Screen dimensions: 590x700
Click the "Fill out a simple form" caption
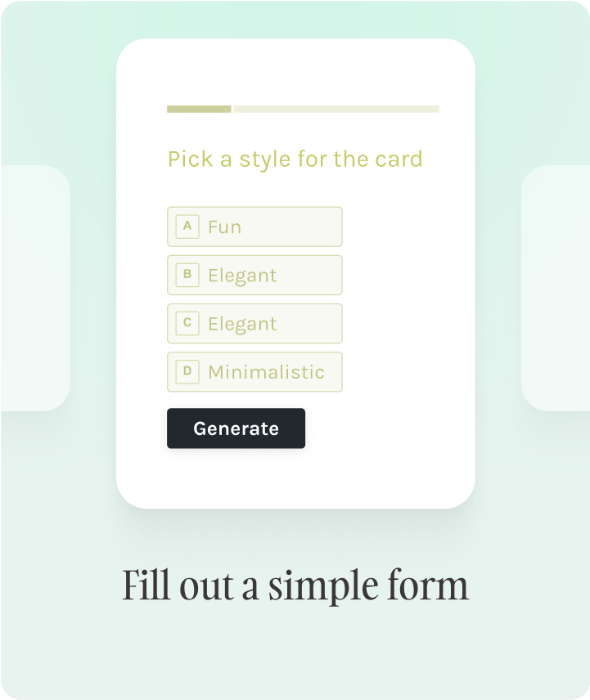click(x=295, y=586)
